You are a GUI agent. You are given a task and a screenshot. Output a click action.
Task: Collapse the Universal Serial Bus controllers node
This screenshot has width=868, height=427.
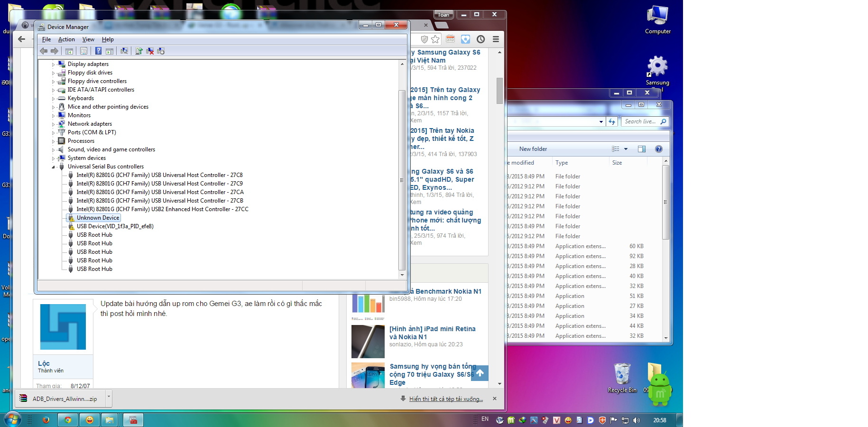pyautogui.click(x=53, y=167)
